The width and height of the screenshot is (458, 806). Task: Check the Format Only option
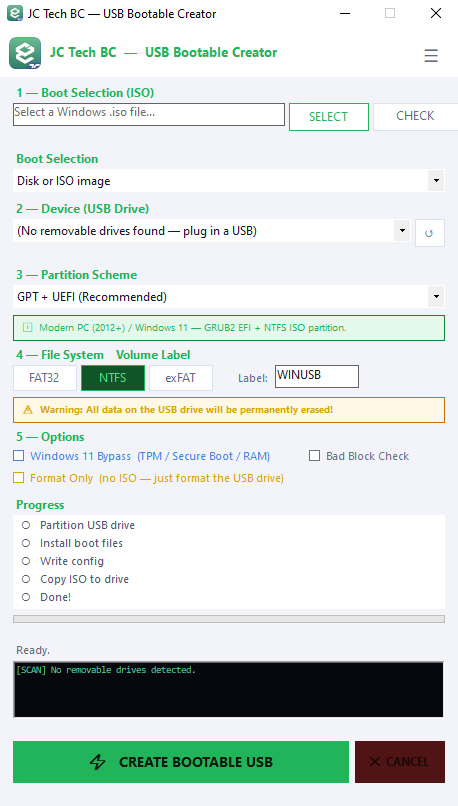coord(19,478)
